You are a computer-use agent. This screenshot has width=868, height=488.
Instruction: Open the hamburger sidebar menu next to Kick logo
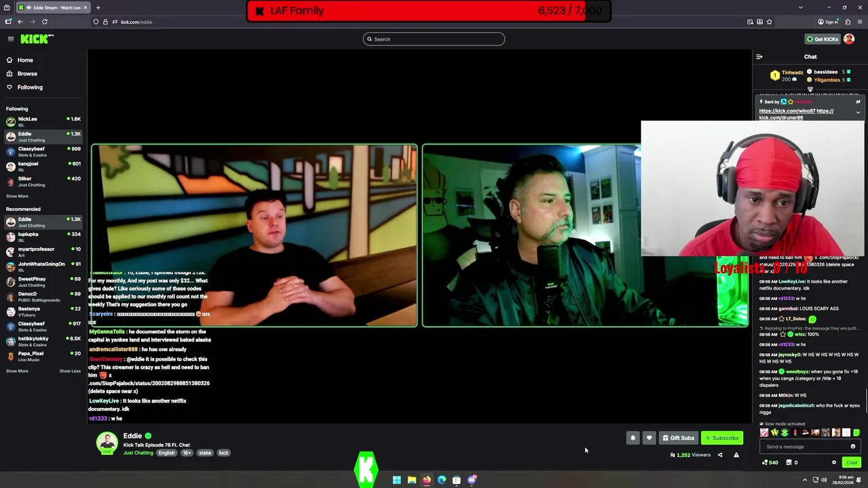pyautogui.click(x=11, y=39)
